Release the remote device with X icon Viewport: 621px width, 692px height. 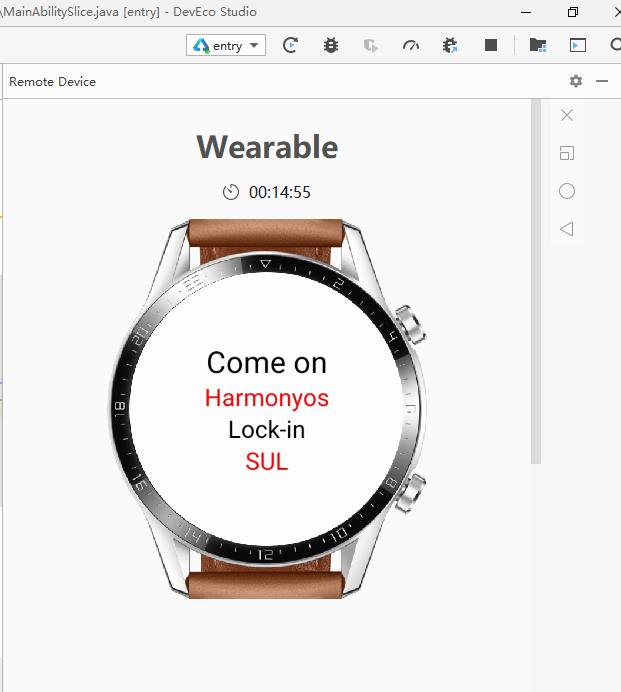coord(567,115)
